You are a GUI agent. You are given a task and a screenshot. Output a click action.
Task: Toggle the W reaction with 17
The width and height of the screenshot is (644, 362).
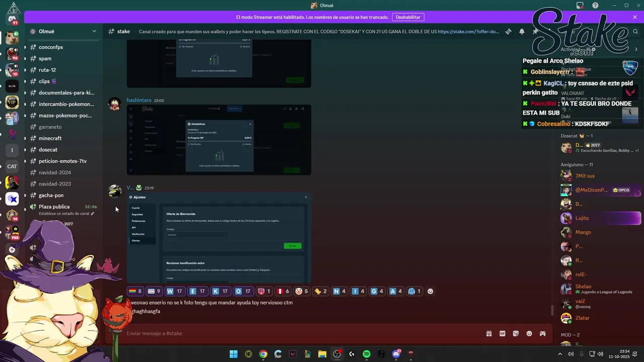click(175, 291)
